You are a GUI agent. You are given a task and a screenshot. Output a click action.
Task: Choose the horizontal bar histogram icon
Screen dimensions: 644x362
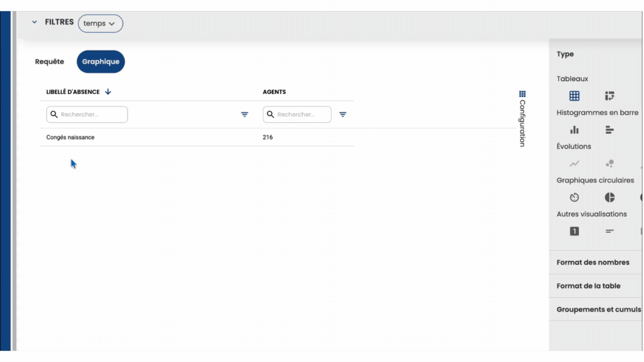pos(609,130)
